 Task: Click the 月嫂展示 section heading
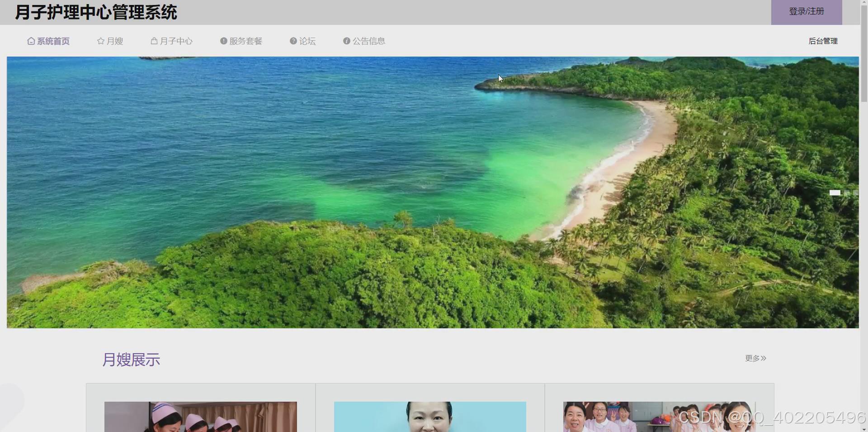click(131, 360)
